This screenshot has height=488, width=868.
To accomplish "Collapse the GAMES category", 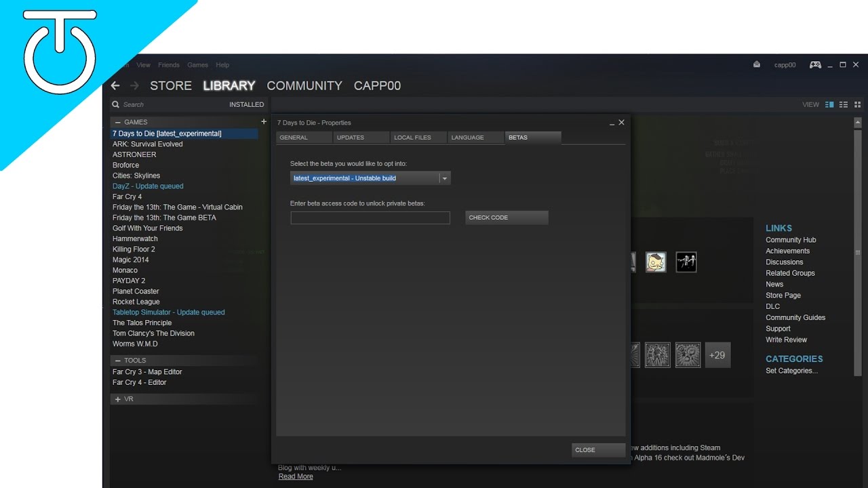I will 118,122.
